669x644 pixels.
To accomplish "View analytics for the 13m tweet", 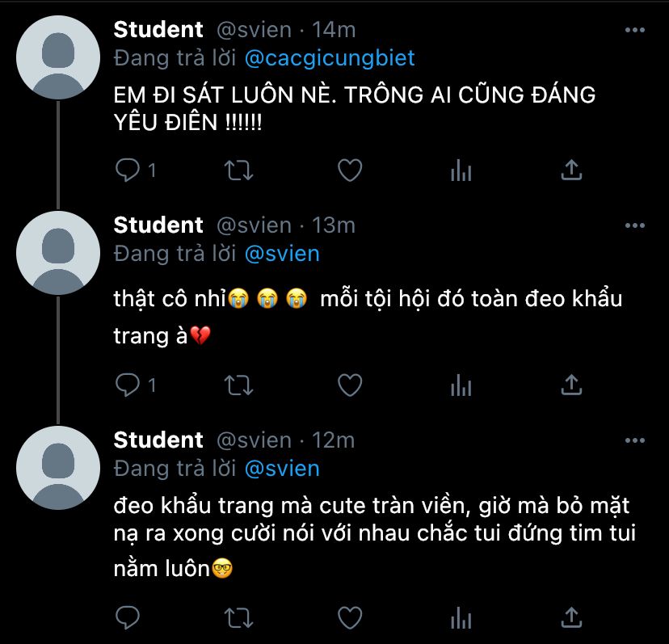I will (461, 385).
